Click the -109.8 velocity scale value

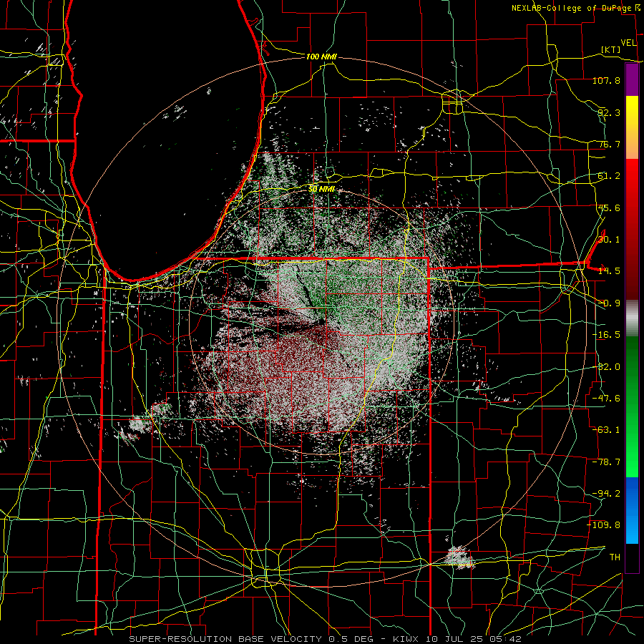click(604, 525)
